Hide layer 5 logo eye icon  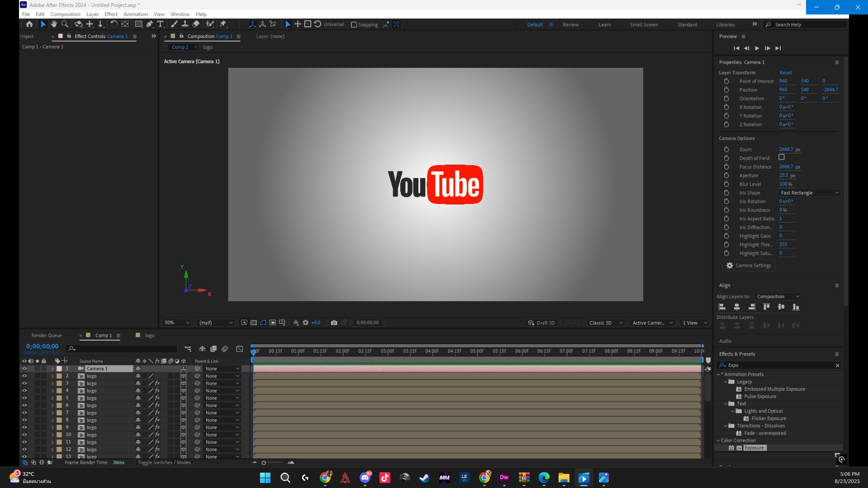pyautogui.click(x=24, y=398)
